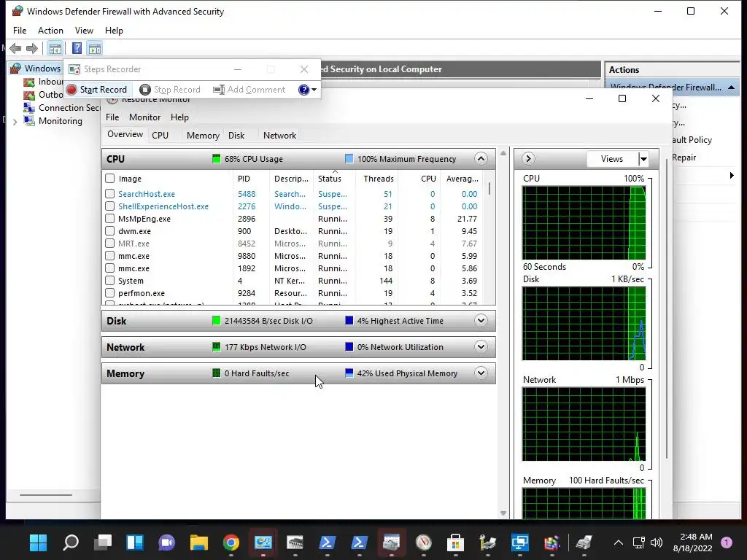Screen dimensions: 747x560
Task: Click CPU process list scrollbar thumb
Action: click(489, 189)
